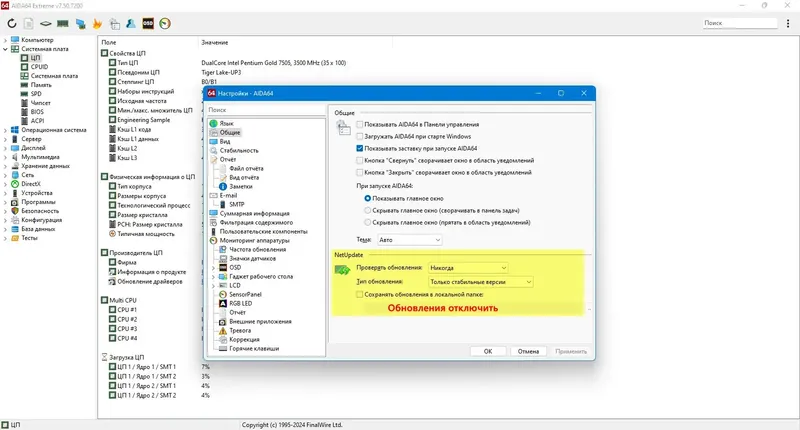Screen dimensions: 800x430
Task: Select Память in main window tree
Action: 41,85
